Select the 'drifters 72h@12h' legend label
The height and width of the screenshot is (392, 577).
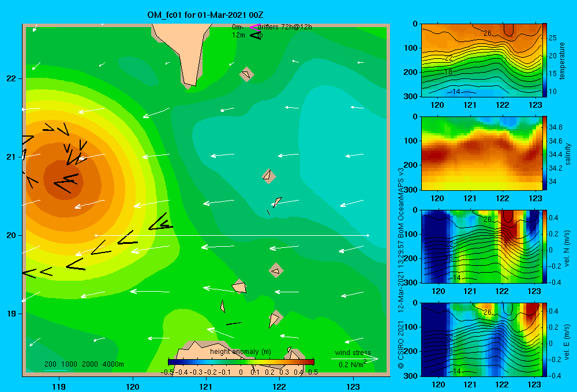click(284, 27)
